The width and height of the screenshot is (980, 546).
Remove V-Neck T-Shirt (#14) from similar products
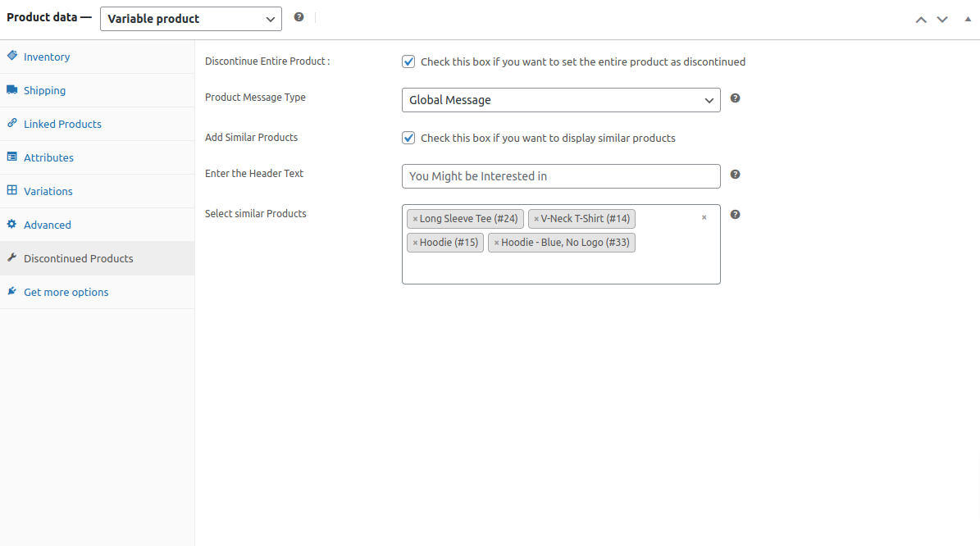coord(536,219)
